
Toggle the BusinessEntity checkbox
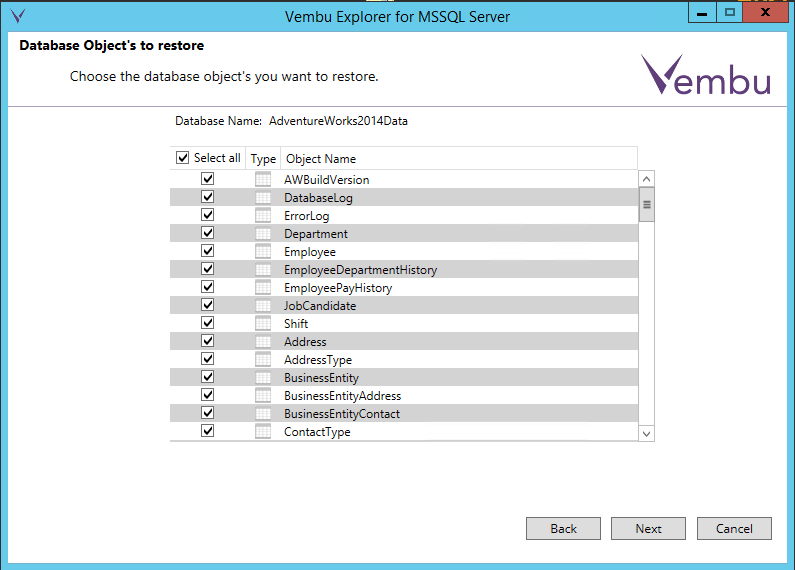208,378
